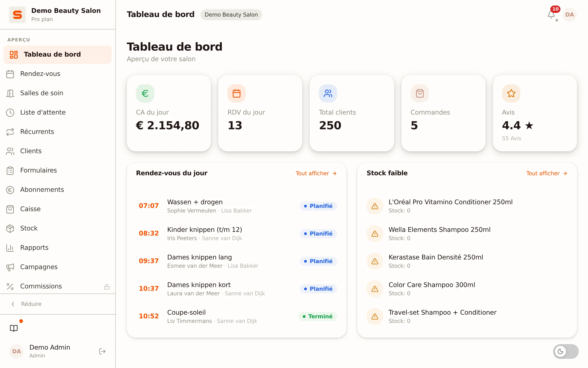Click the € 2.154,80 CA du jour value
This screenshot has height=368, width=588.
click(167, 126)
